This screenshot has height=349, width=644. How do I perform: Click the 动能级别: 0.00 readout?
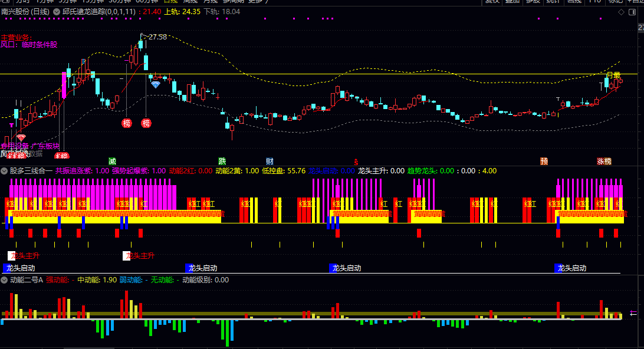[x=206, y=280]
